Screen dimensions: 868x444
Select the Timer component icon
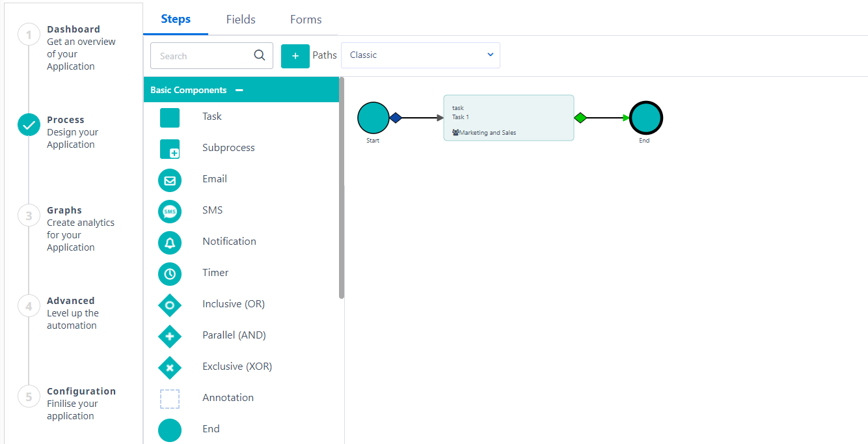170,274
